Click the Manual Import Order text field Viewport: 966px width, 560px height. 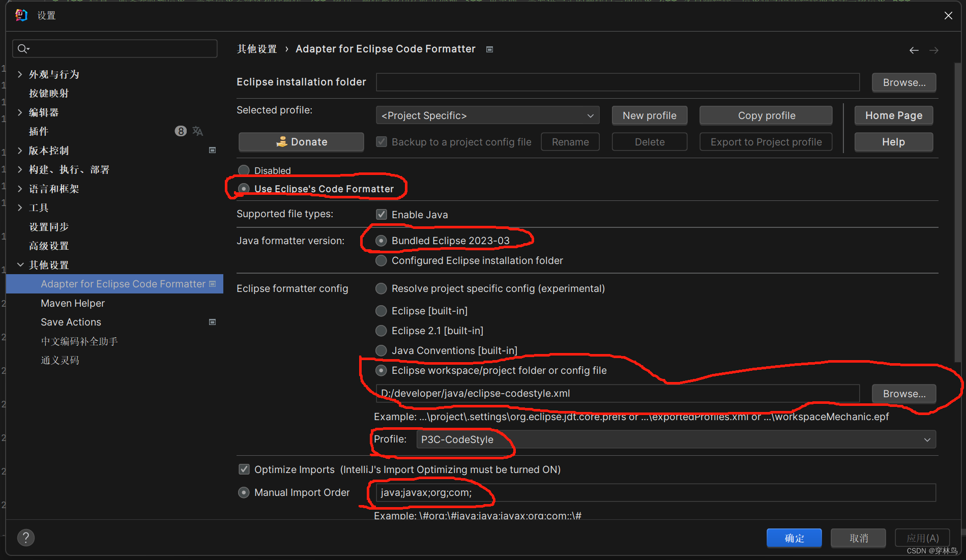coord(656,492)
